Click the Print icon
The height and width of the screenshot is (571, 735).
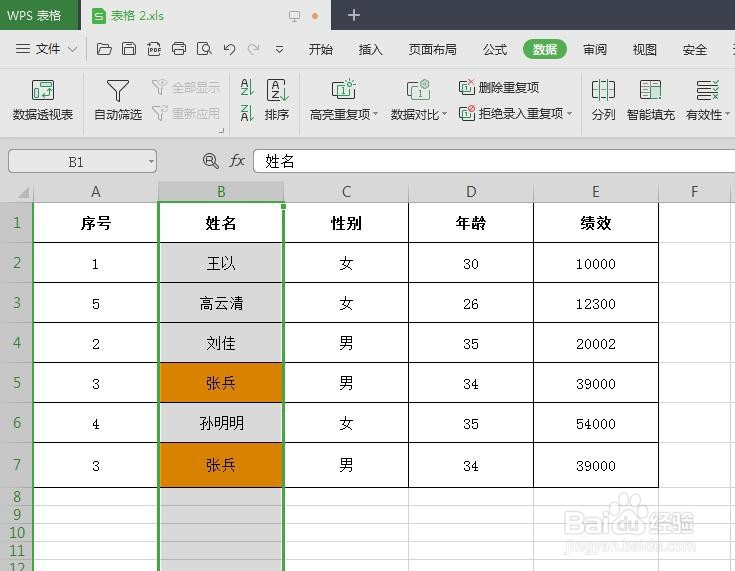pyautogui.click(x=179, y=49)
